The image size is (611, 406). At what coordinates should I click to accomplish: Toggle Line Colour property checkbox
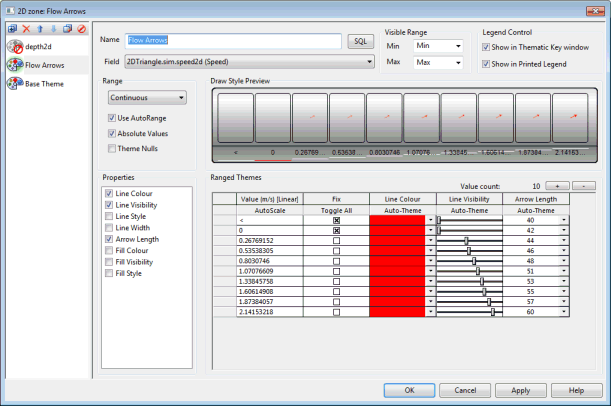(x=109, y=193)
